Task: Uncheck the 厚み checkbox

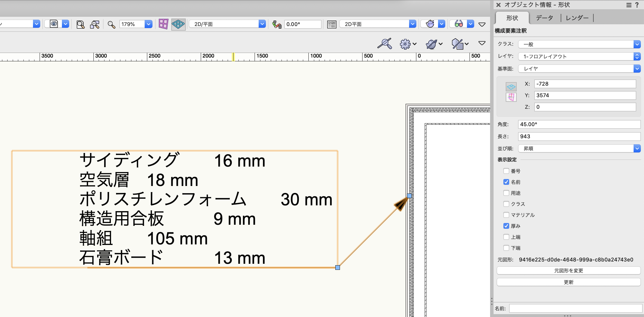Action: tap(506, 226)
